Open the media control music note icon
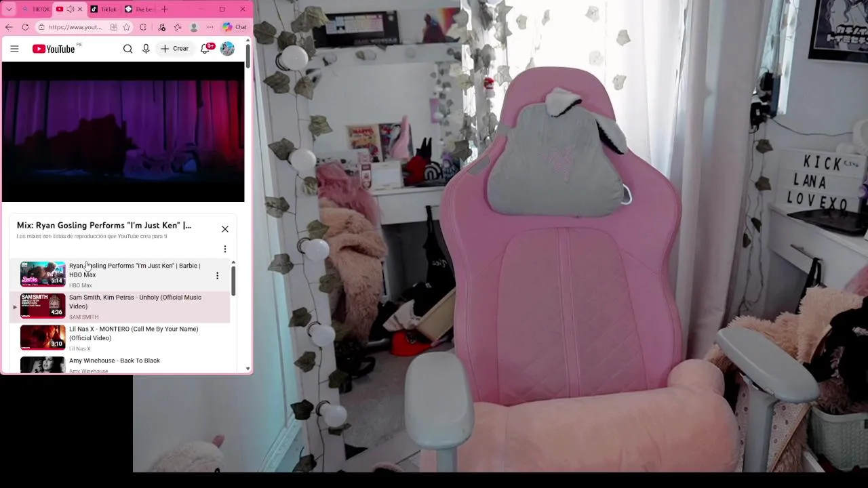Screen dimensions: 868x488 (x=161, y=27)
